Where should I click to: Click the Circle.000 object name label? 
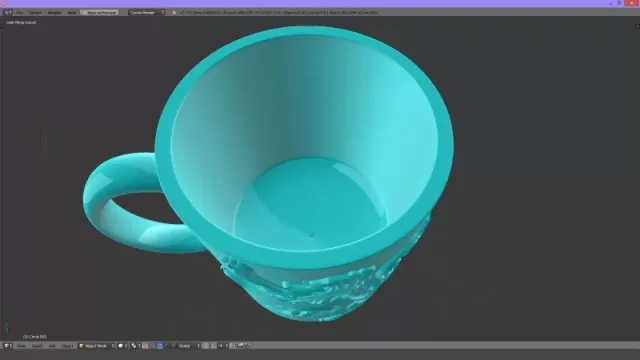(x=35, y=337)
